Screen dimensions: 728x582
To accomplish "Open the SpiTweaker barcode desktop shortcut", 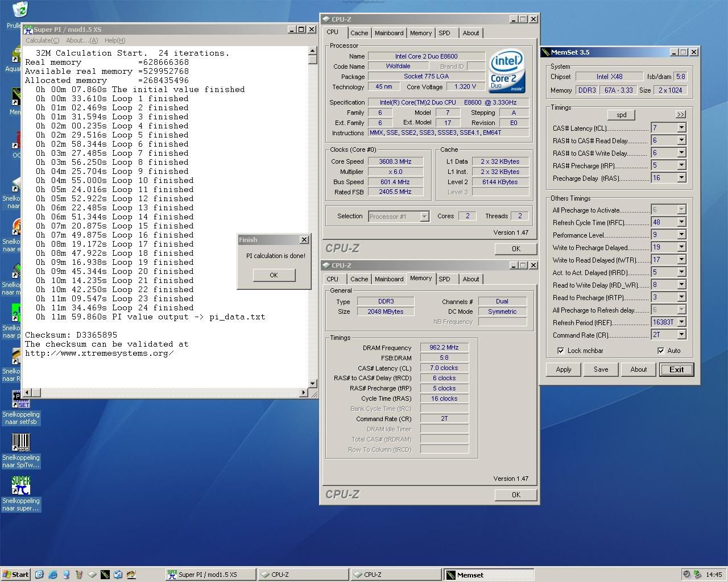I will pos(21,443).
